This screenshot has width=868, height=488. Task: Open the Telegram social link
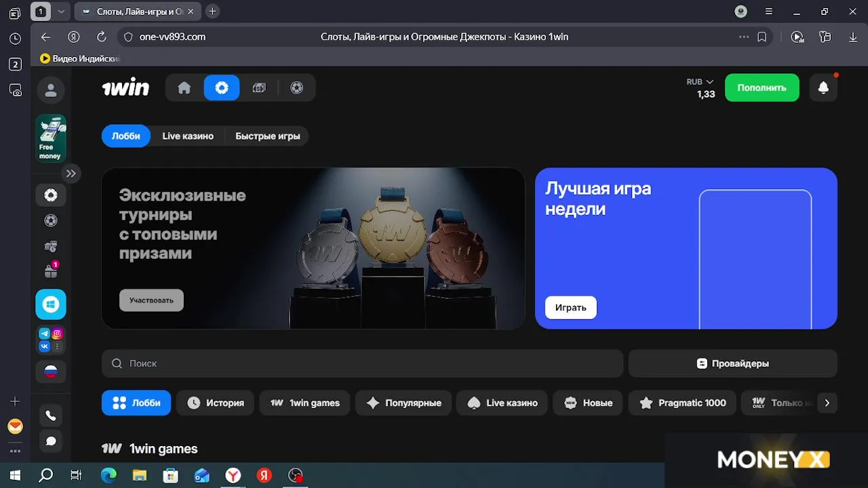click(45, 333)
